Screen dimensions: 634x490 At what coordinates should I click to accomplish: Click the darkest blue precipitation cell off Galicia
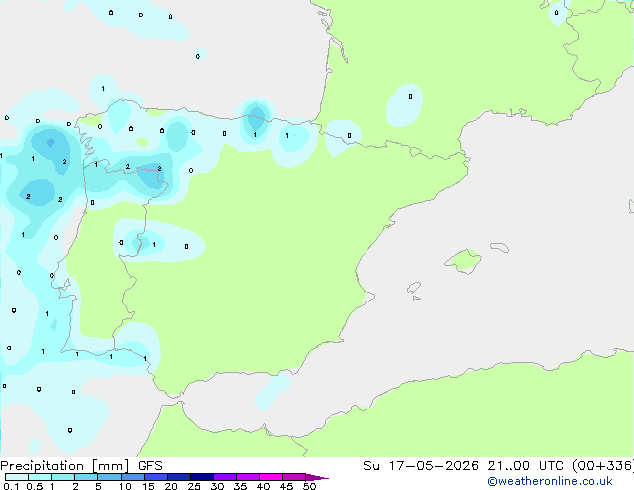point(51,142)
